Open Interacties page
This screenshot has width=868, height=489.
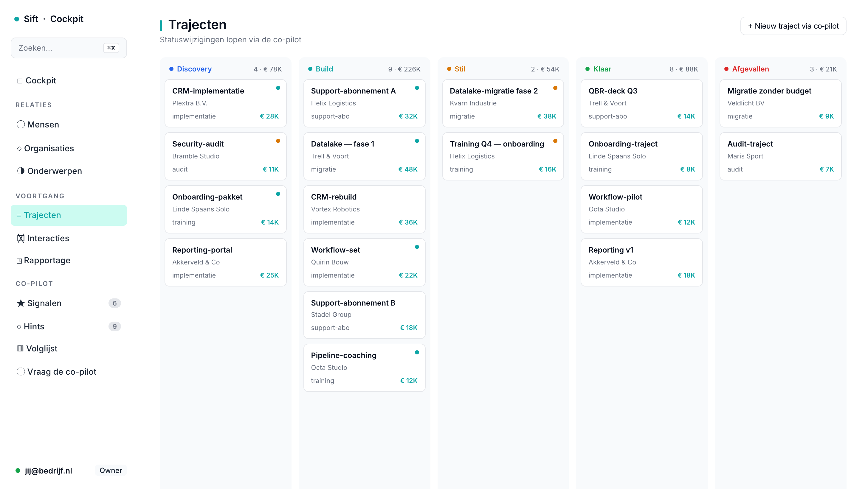click(69, 238)
